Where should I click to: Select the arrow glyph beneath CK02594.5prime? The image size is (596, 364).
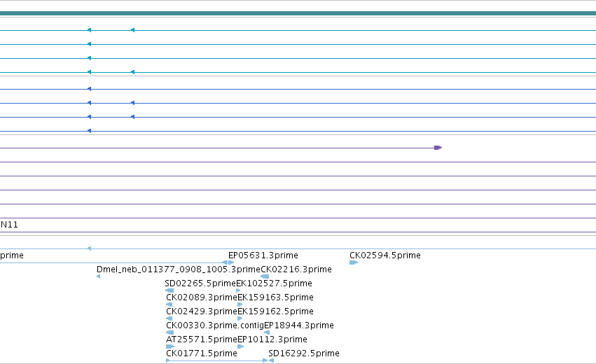pyautogui.click(x=354, y=262)
